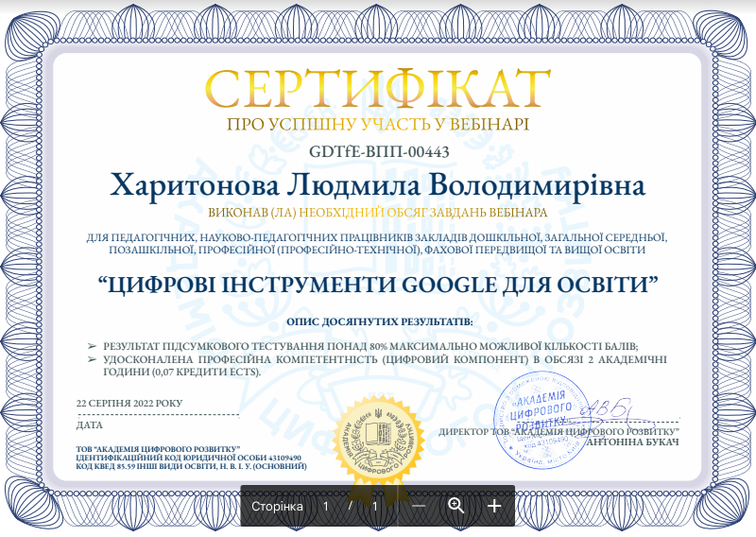Image resolution: width=756 pixels, height=537 pixels.
Task: Click 'ВИКОНАВ (ЛА) НЕОБХІДНИЙ ОБСЯГ ЗАВДАНЬ ВЕБІНАРА'
Action: (377, 213)
